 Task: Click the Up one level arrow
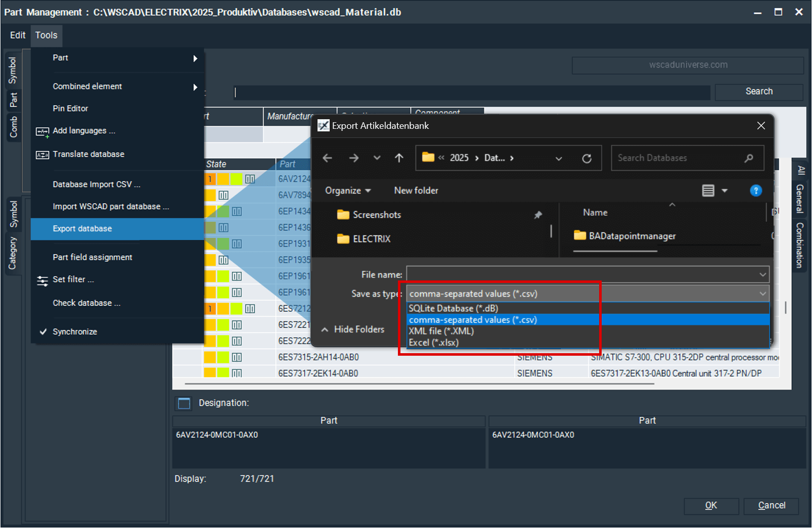(399, 158)
